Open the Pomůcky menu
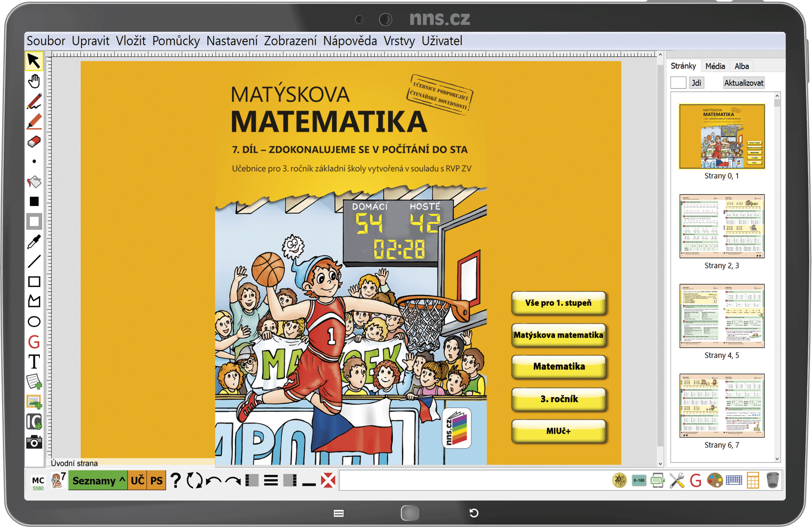 (176, 41)
